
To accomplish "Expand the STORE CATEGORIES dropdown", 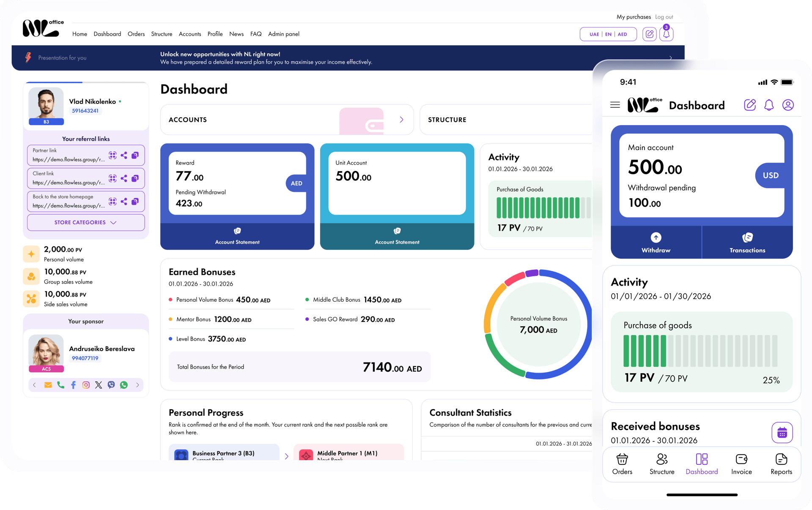I will pyautogui.click(x=86, y=223).
